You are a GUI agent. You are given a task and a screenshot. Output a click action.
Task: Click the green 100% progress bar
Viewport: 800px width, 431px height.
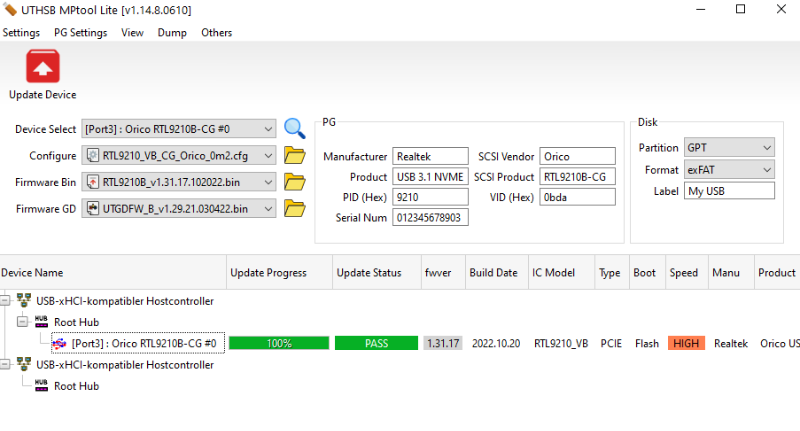click(x=278, y=343)
